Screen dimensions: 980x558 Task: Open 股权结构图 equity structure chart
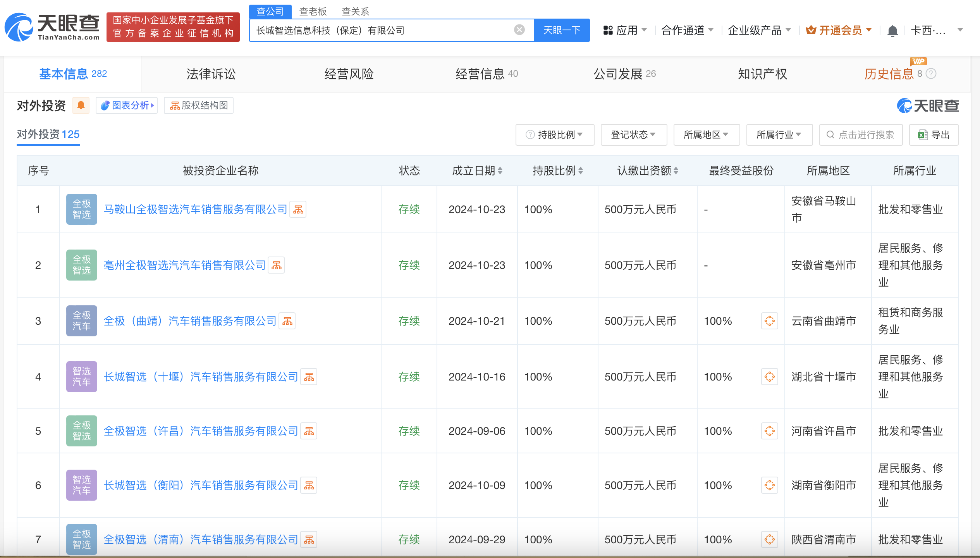(x=199, y=105)
